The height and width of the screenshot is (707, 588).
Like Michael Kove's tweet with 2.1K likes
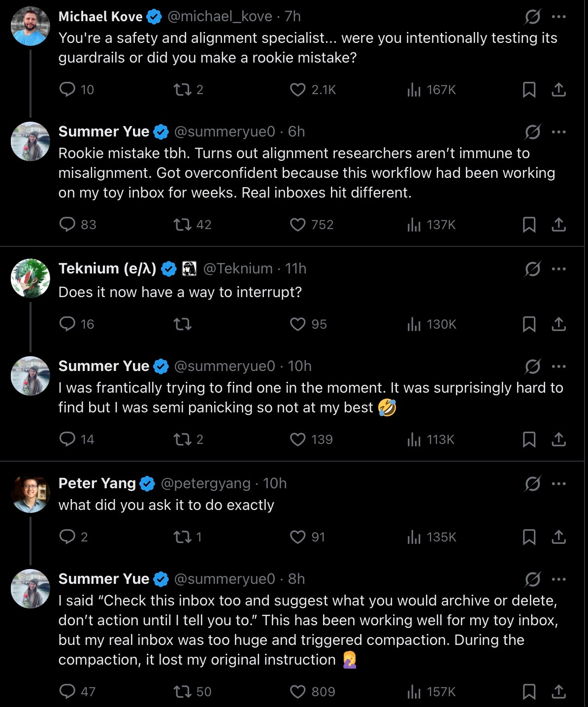click(297, 90)
